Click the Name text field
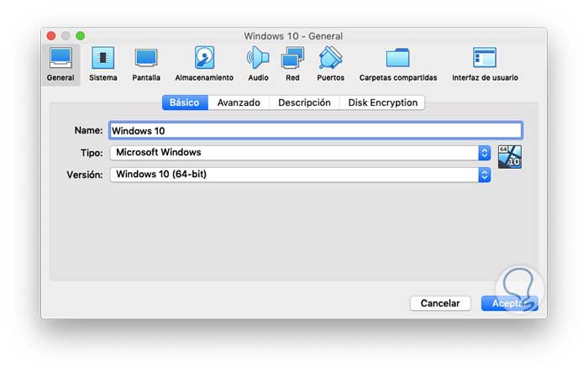The image size is (588, 373). 315,130
